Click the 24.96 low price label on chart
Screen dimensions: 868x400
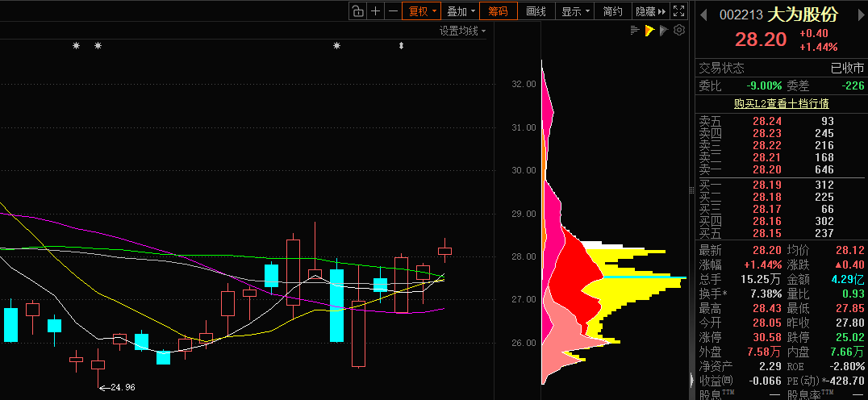tap(123, 387)
